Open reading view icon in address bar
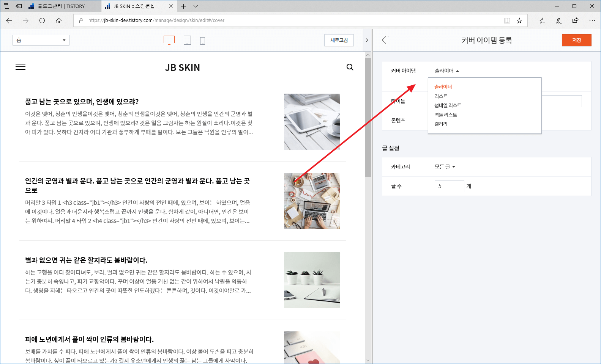The height and width of the screenshot is (364, 601). pos(507,20)
